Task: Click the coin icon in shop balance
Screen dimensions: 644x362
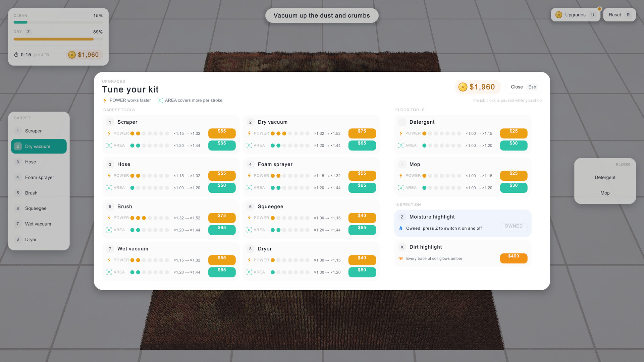Action: [463, 87]
